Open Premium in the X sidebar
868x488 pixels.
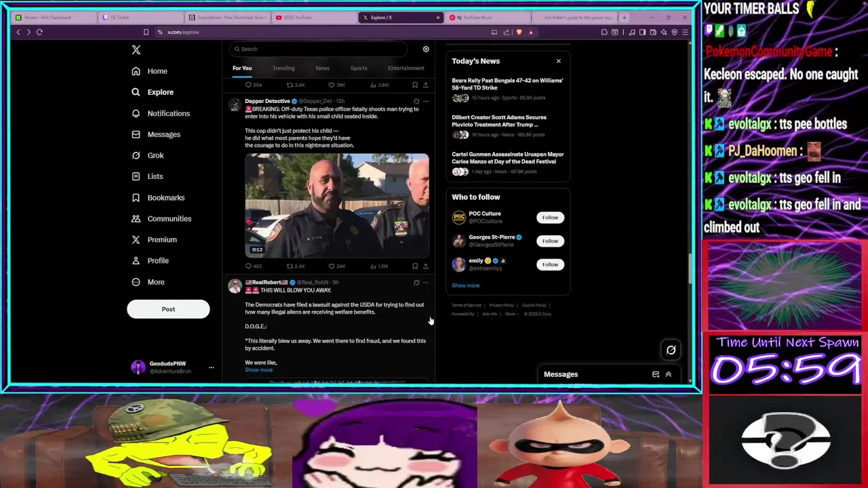[x=154, y=239]
